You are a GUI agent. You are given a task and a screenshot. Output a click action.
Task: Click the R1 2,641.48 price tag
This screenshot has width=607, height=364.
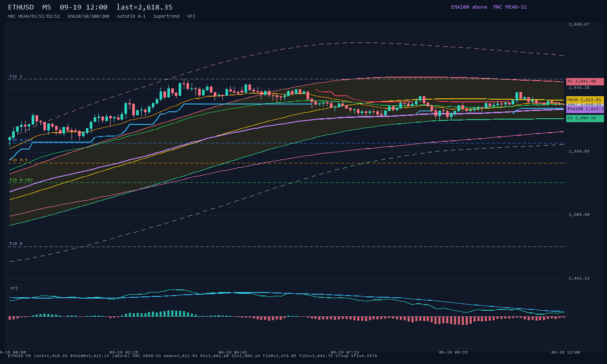(585, 81)
